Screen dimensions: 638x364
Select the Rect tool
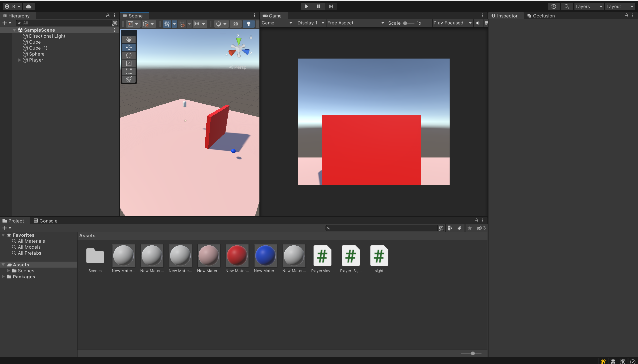[129, 71]
